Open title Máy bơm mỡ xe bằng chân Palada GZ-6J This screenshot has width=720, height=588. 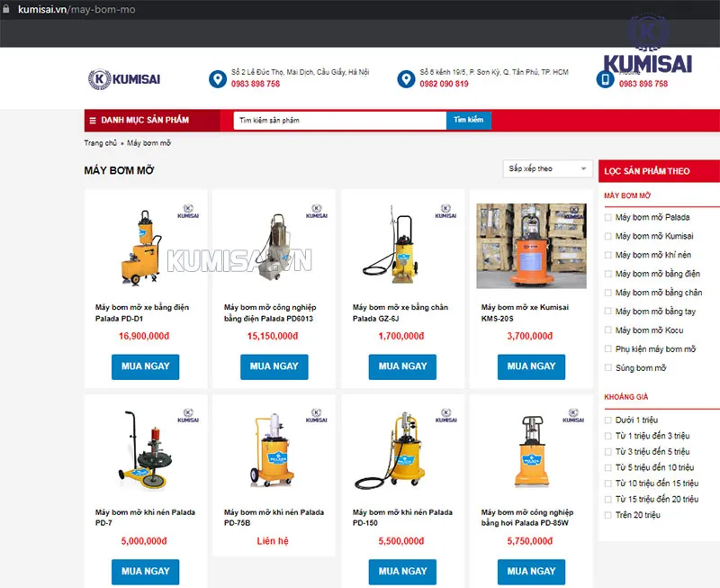400,312
